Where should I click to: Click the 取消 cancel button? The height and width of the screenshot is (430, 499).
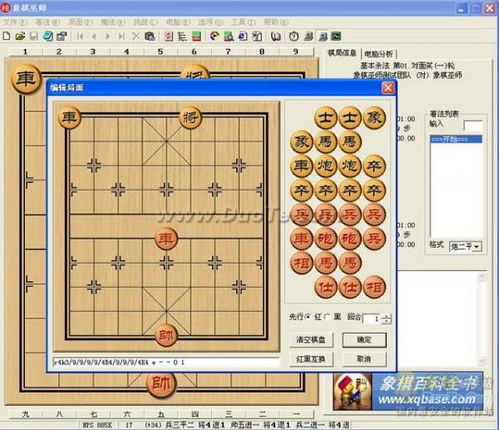pyautogui.click(x=364, y=359)
